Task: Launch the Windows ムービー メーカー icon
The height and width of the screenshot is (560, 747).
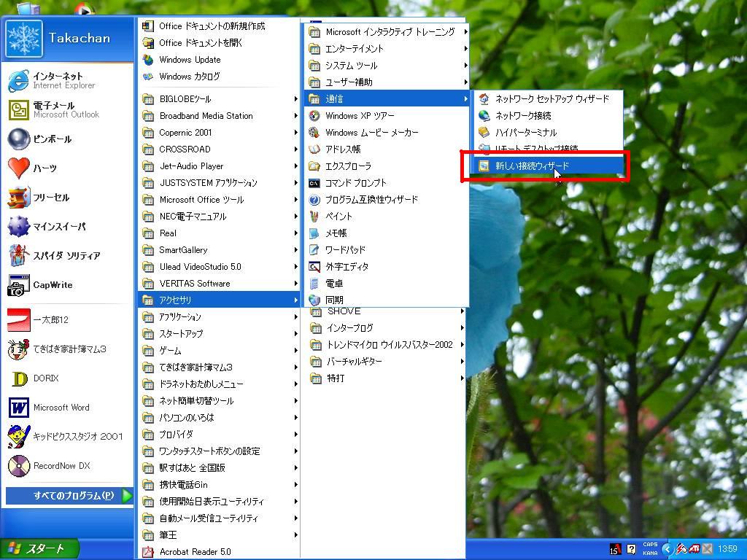Action: [314, 133]
